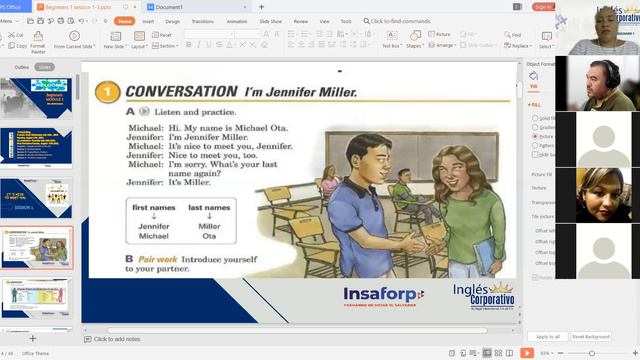Viewport: 640px width, 360px height.
Task: Toggle the Slides view pill in left pane
Action: pos(44,67)
